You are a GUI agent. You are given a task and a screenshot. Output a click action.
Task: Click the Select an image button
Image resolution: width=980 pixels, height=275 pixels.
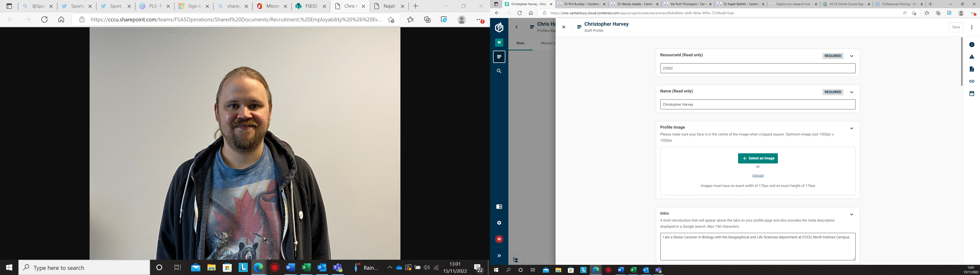[x=757, y=158]
